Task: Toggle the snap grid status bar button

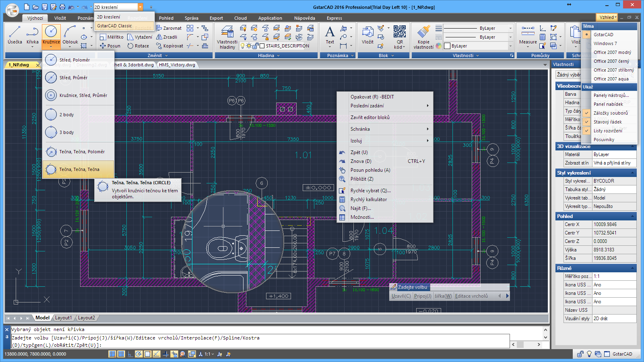Action: coord(112,354)
